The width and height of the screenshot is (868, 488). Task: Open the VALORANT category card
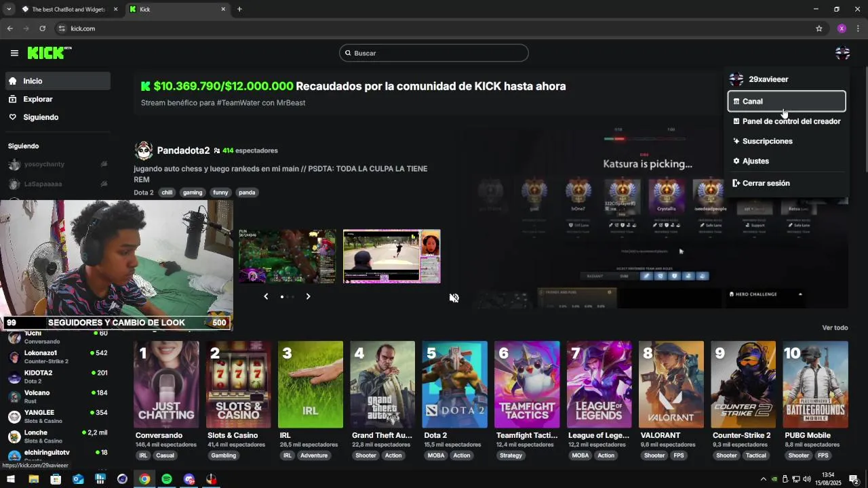pyautogui.click(x=671, y=384)
